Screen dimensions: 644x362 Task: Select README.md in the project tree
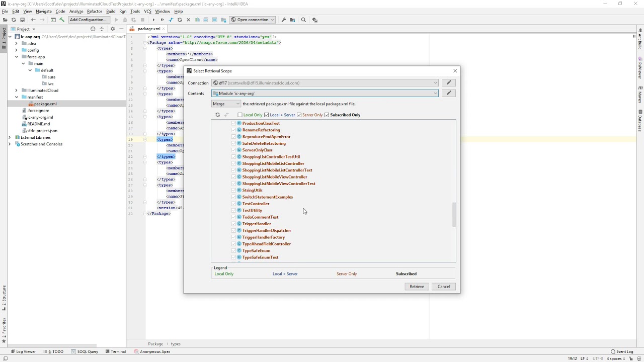tap(39, 124)
